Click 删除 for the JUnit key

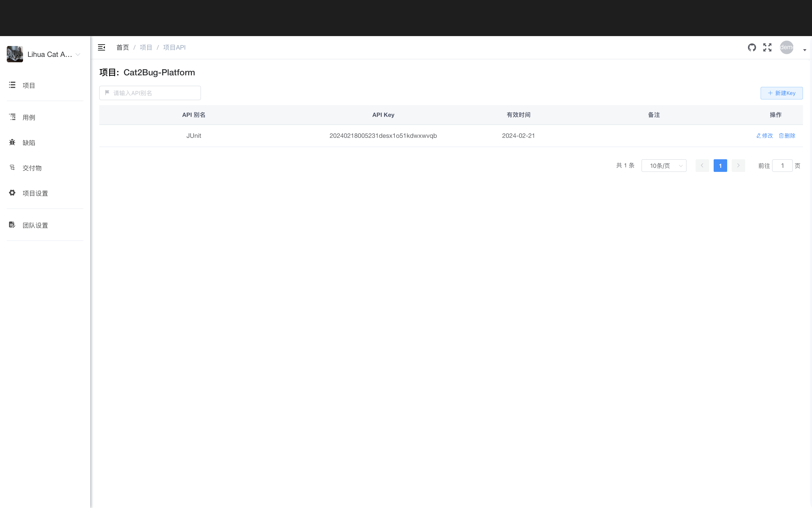click(x=787, y=136)
